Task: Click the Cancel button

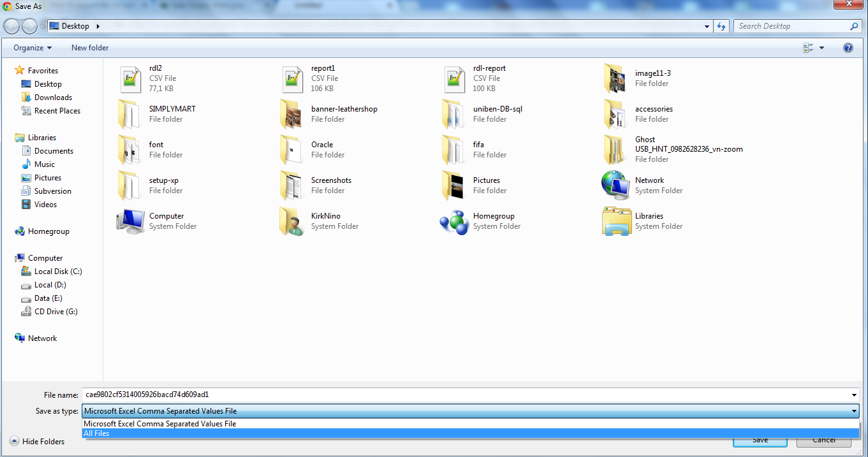Action: (x=824, y=440)
